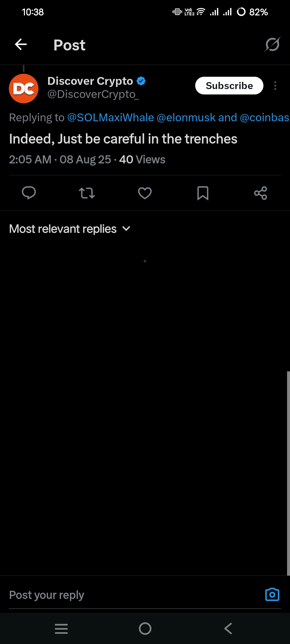290x644 pixels.
Task: Open @SOLMaxiWhale mention link
Action: pyautogui.click(x=110, y=118)
